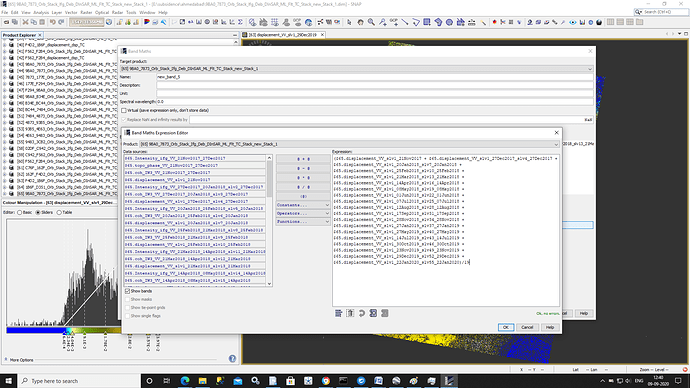This screenshot has height=388, width=690.
Task: Select the GCP placement tool in the toolbar
Action: point(394,22)
